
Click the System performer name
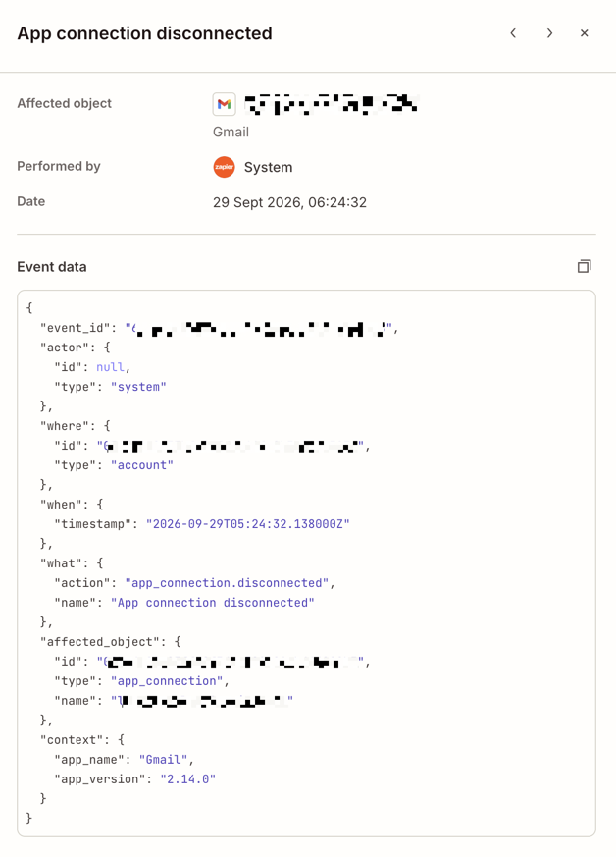pos(268,167)
